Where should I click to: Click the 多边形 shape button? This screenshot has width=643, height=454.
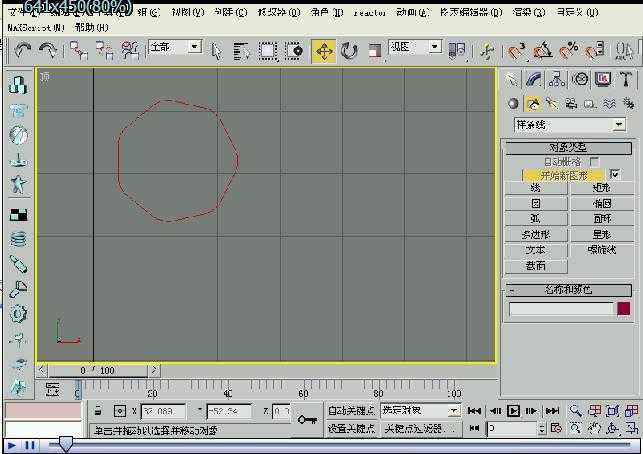click(x=536, y=235)
